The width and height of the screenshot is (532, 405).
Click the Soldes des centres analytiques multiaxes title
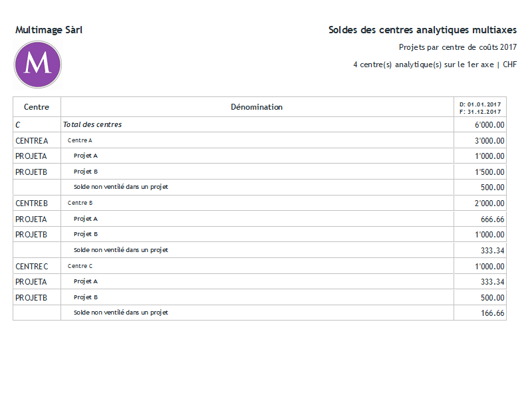[x=422, y=30]
